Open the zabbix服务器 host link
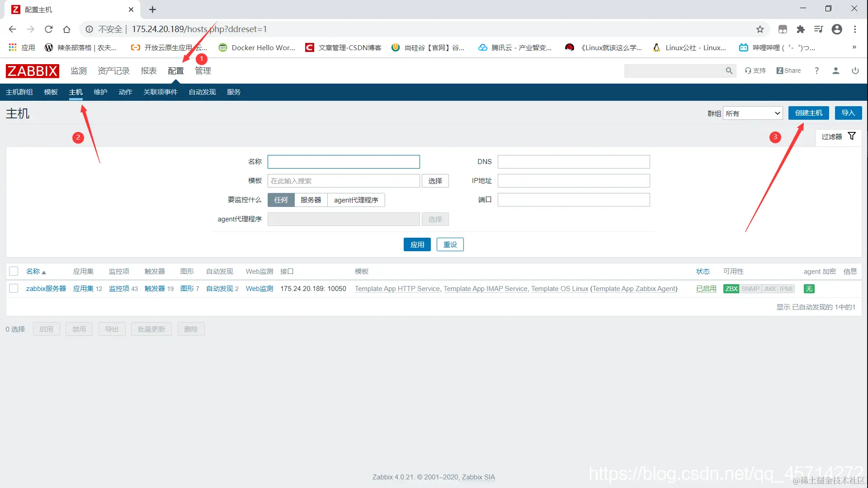 click(x=46, y=289)
